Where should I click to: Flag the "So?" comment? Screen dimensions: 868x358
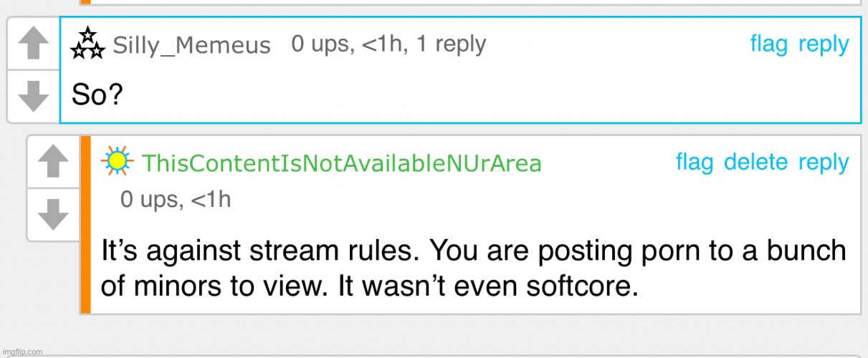click(768, 44)
